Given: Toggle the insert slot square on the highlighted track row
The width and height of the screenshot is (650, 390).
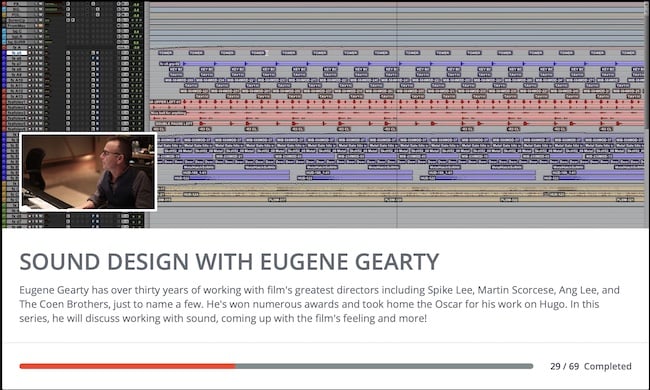Looking at the screenshot, I should tap(68, 53).
